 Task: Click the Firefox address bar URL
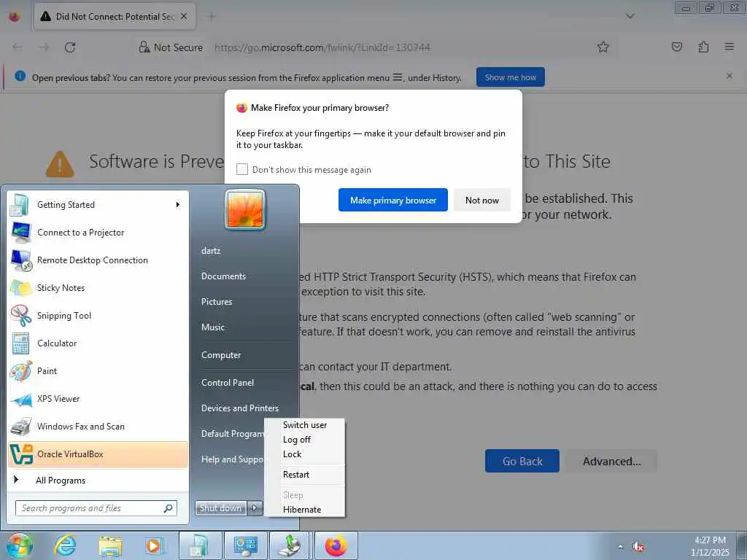click(322, 47)
